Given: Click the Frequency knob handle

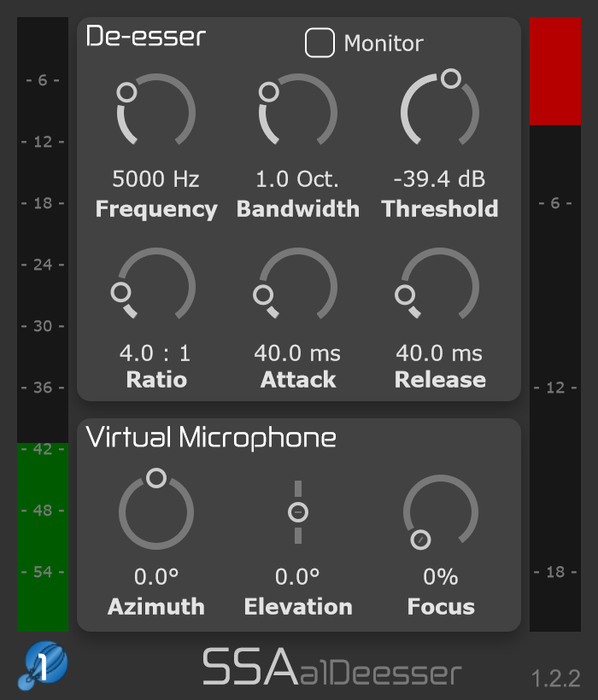Looking at the screenshot, I should point(126,92).
